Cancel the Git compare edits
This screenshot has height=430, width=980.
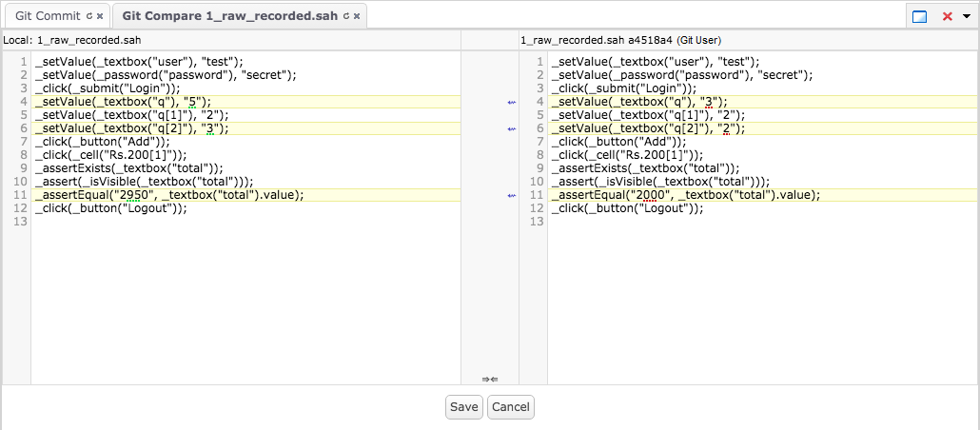point(511,407)
